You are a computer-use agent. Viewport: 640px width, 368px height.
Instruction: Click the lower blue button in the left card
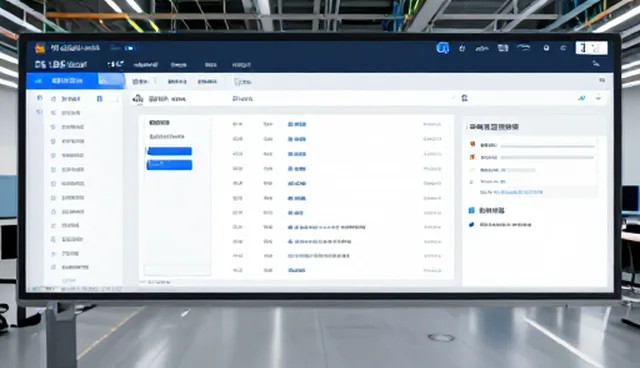tap(169, 165)
